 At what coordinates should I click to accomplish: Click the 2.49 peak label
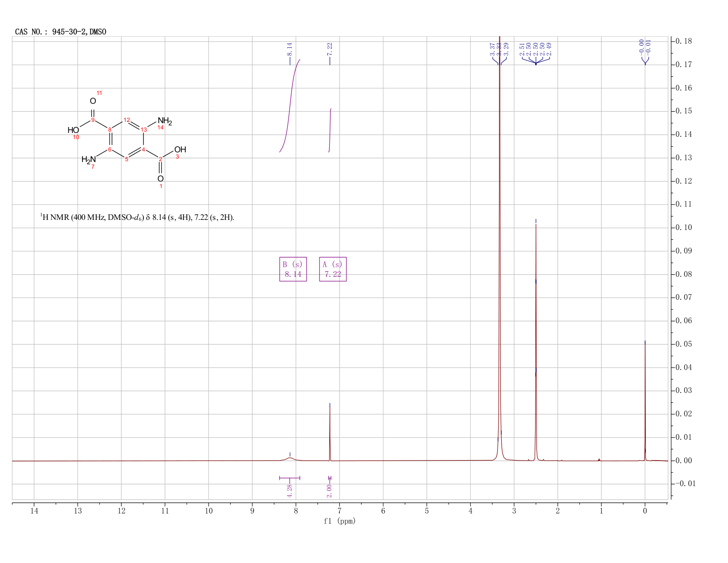(x=549, y=49)
